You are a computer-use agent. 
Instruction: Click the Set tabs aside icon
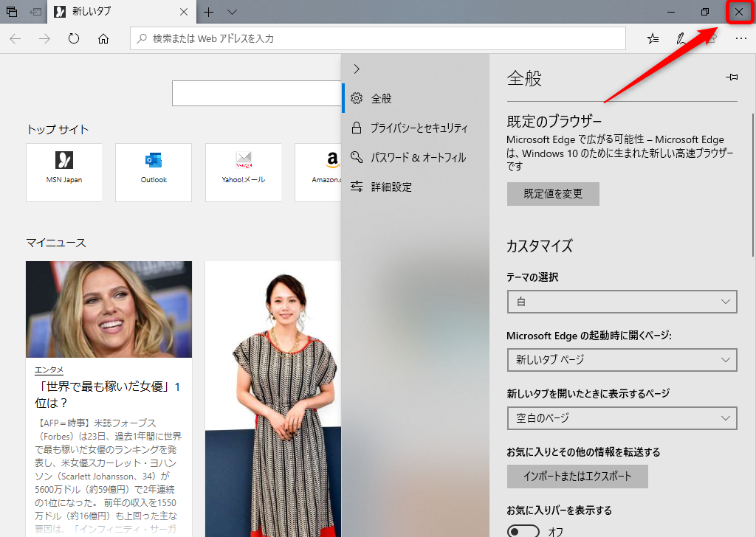click(x=10, y=12)
